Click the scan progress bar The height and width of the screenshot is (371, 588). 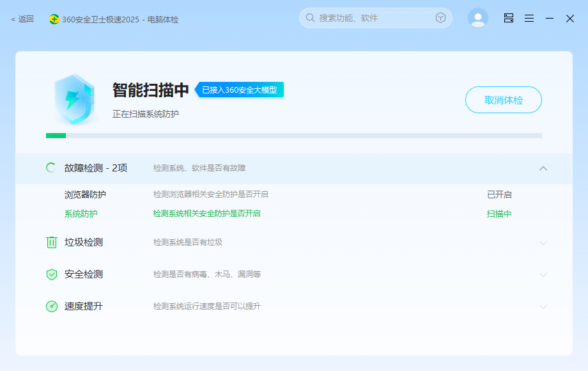(294, 136)
